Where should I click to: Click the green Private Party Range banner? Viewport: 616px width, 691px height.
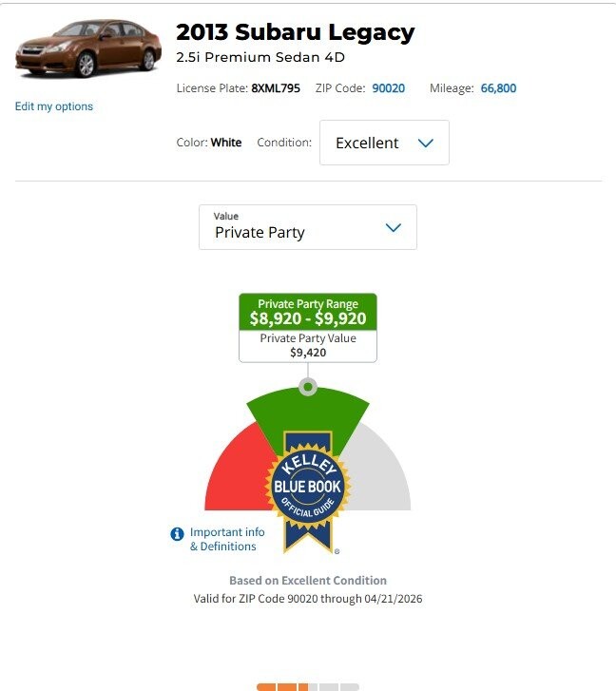click(x=307, y=312)
